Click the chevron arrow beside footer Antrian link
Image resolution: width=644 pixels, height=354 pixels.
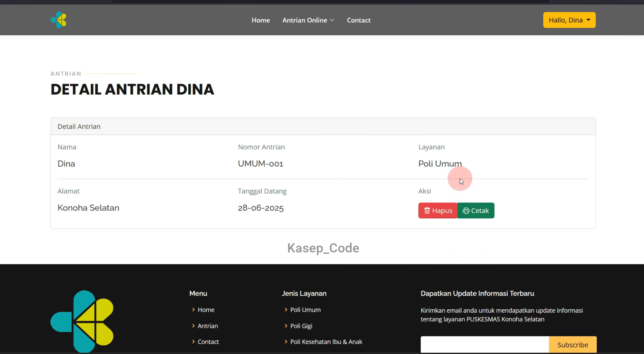(193, 326)
